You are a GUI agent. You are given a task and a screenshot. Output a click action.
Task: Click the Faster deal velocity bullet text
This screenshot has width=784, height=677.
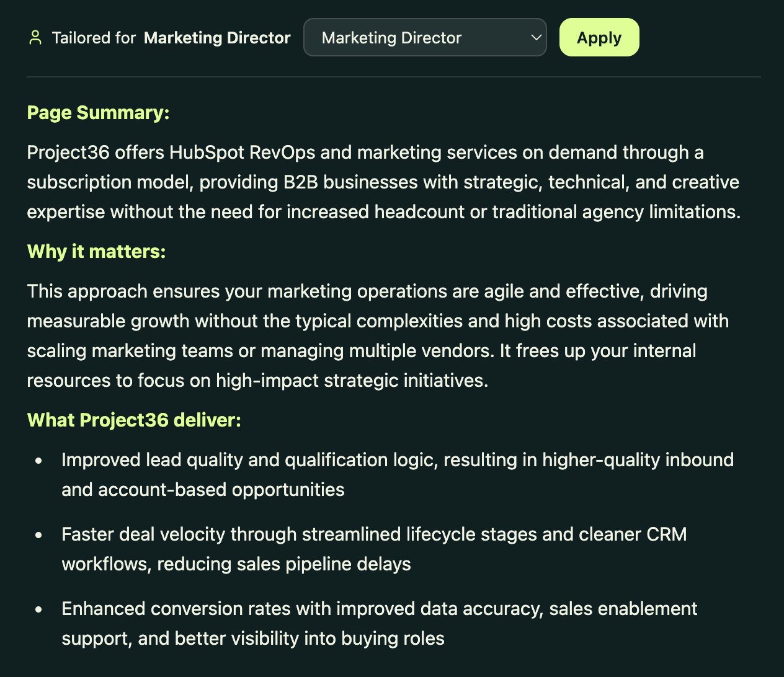(374, 549)
